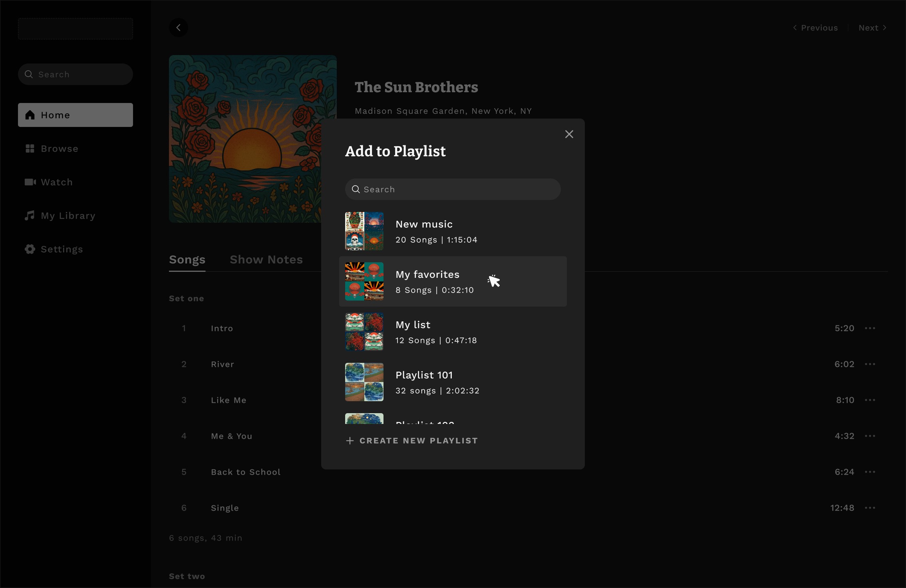Click the My Library music note icon

click(30, 216)
